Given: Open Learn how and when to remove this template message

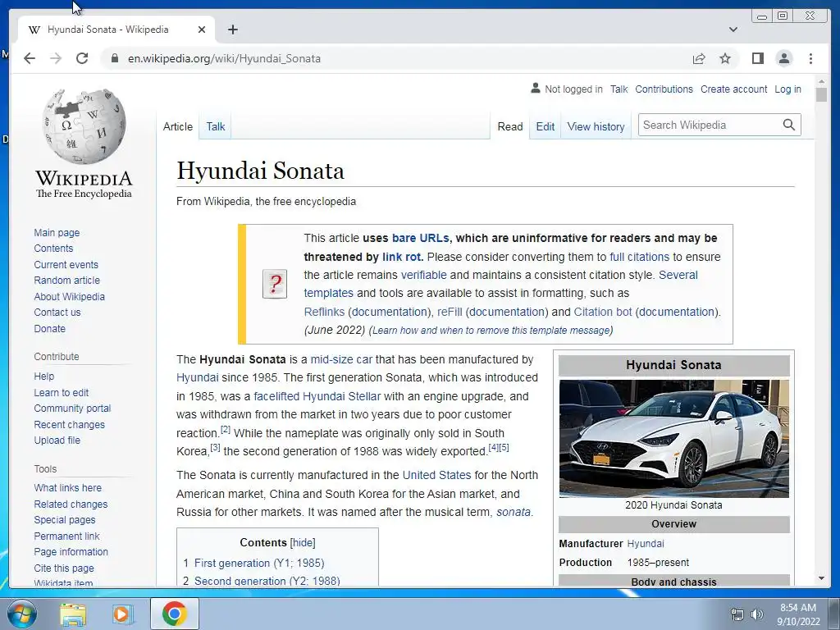Looking at the screenshot, I should pyautogui.click(x=491, y=331).
